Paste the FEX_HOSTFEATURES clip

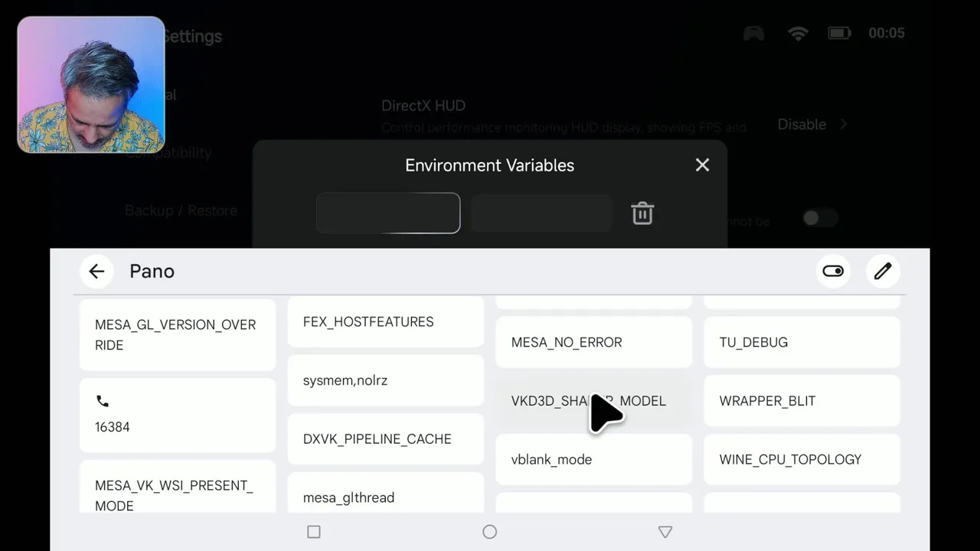pyautogui.click(x=385, y=322)
